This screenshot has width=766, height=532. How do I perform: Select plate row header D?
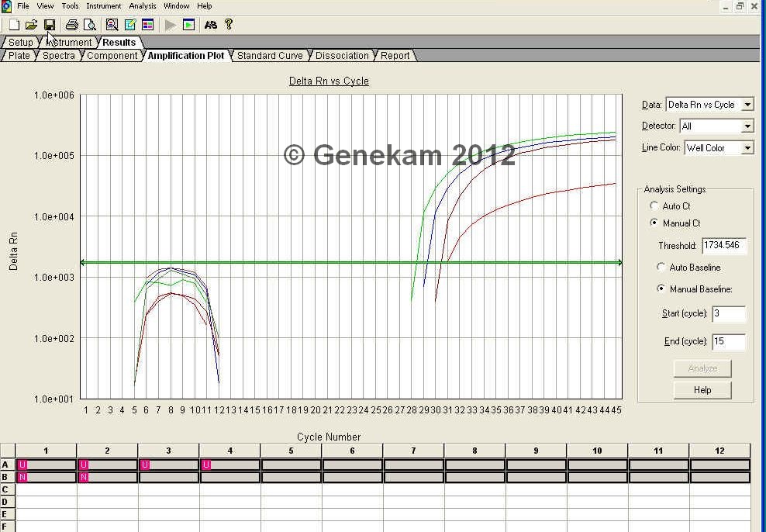coord(6,502)
